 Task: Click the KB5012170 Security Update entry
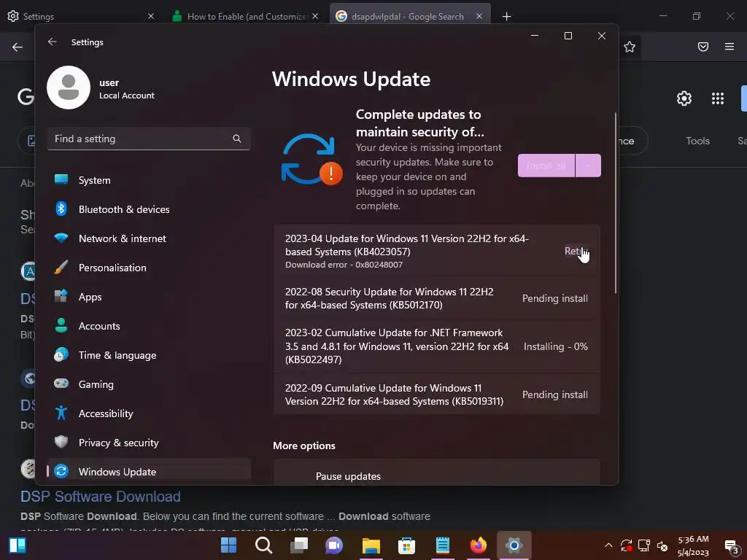[437, 298]
